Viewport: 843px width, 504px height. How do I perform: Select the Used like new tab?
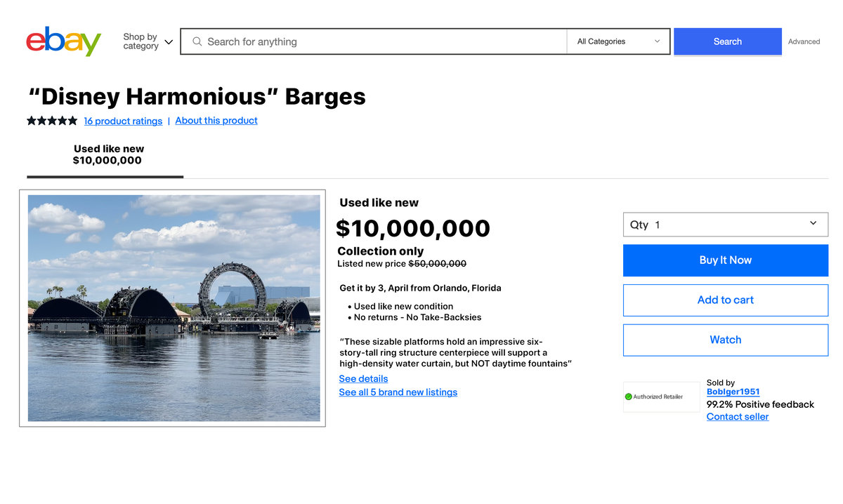point(108,154)
